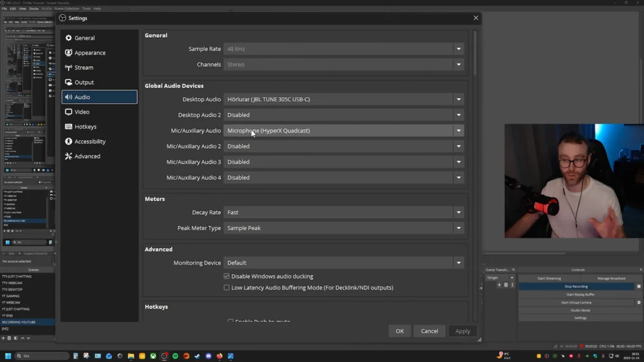Image resolution: width=644 pixels, height=362 pixels.
Task: Select the RECORDING YOUTUBE scene
Action: click(x=28, y=322)
